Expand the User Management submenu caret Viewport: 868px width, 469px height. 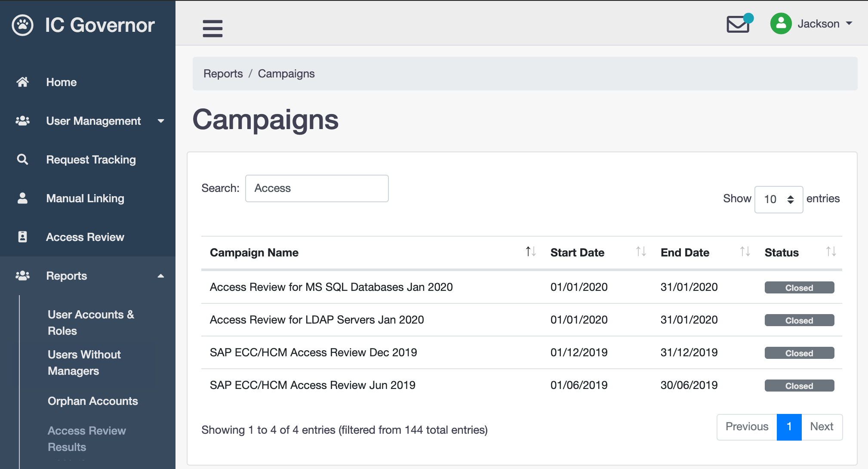point(161,121)
